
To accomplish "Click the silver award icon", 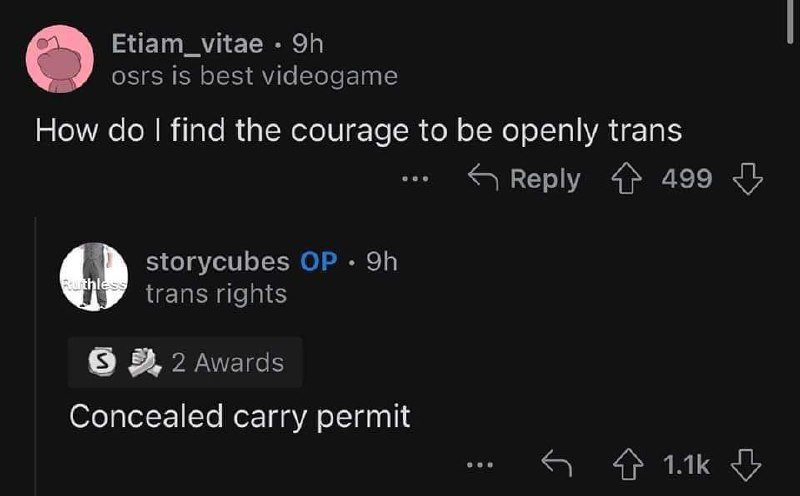I will pos(102,362).
